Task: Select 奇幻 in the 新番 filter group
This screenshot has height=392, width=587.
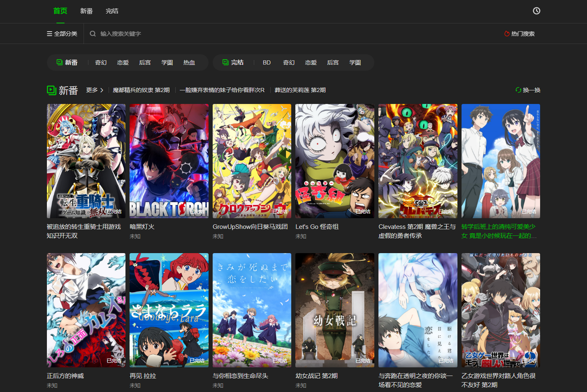Action: click(101, 62)
